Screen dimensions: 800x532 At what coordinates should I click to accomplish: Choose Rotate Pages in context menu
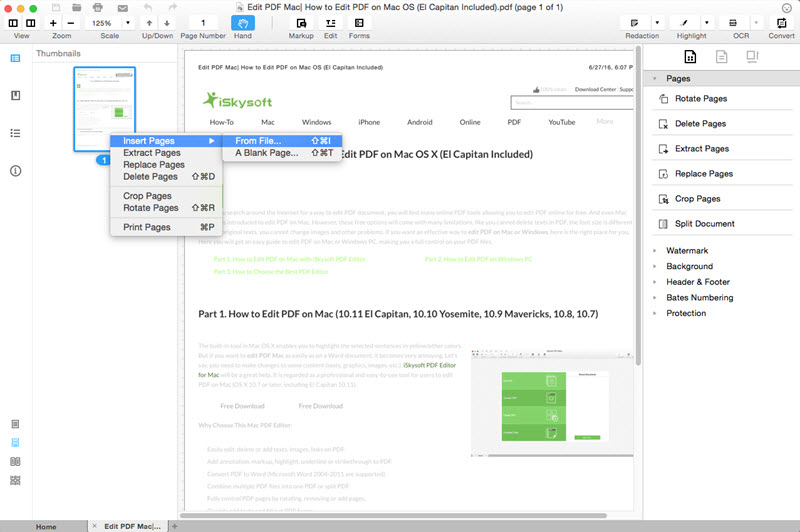click(x=166, y=208)
